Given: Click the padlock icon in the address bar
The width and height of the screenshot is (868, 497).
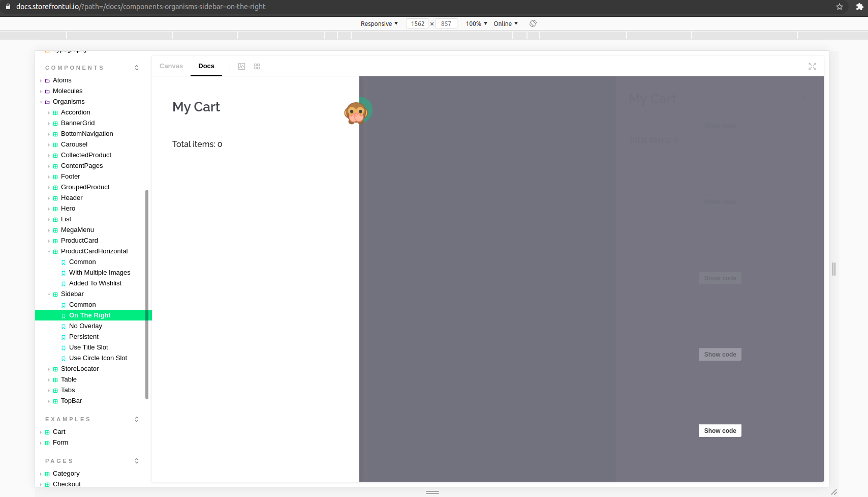Looking at the screenshot, I should [8, 7].
